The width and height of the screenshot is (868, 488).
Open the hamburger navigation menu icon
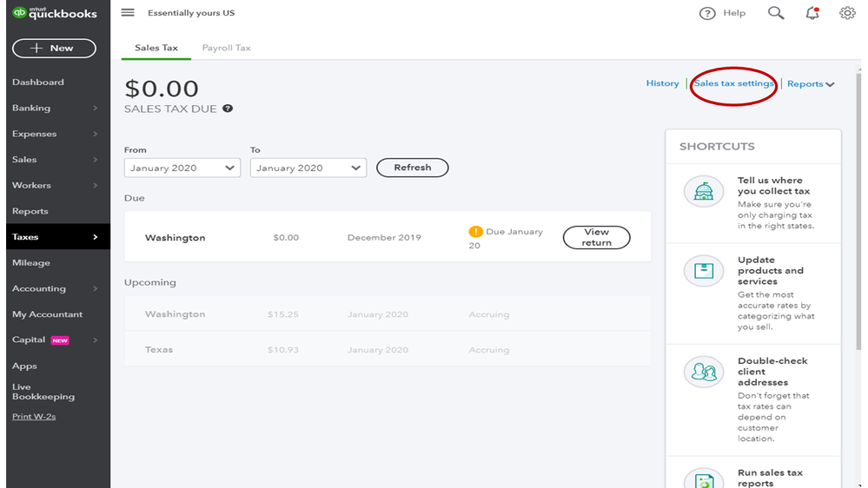click(x=128, y=13)
